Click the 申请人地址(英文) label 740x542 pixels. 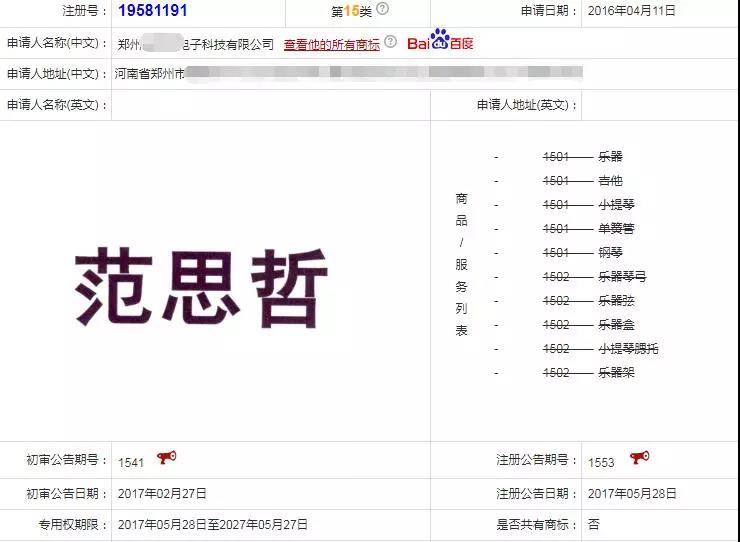click(527, 105)
